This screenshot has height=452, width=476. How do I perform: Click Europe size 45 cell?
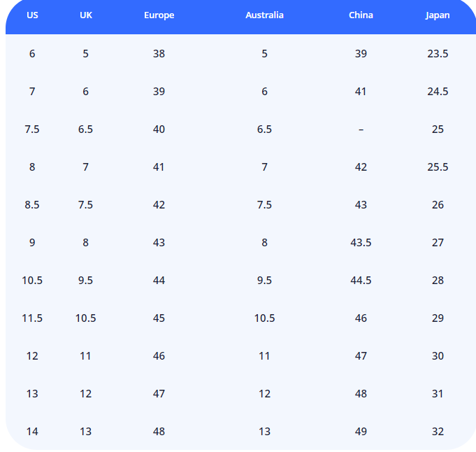(159, 318)
